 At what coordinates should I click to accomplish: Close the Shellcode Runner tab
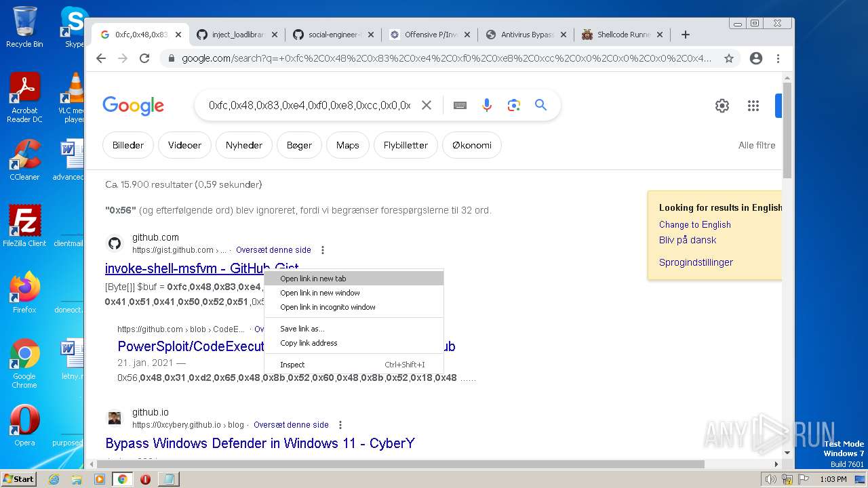tap(660, 35)
